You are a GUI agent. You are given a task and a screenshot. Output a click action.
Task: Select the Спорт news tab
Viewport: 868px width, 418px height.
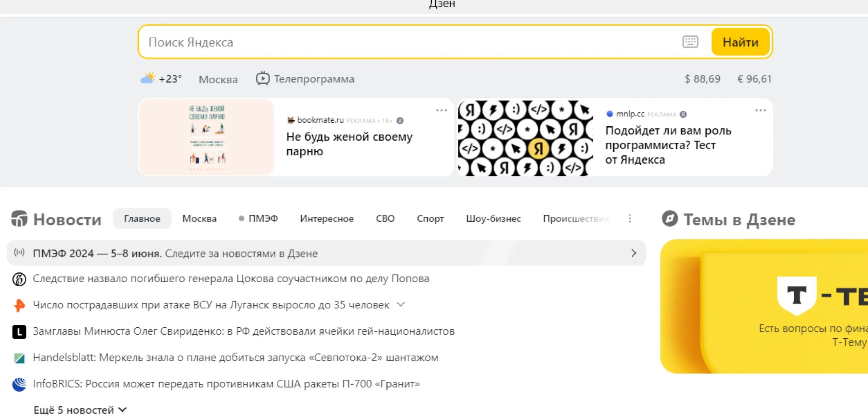[430, 218]
